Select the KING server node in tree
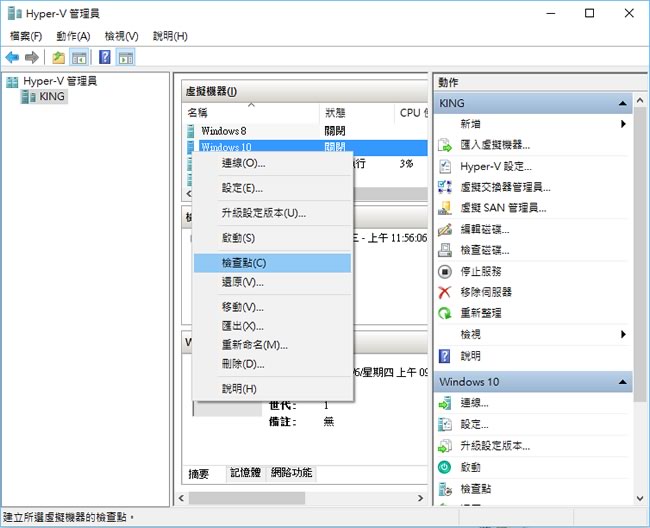 point(44,97)
